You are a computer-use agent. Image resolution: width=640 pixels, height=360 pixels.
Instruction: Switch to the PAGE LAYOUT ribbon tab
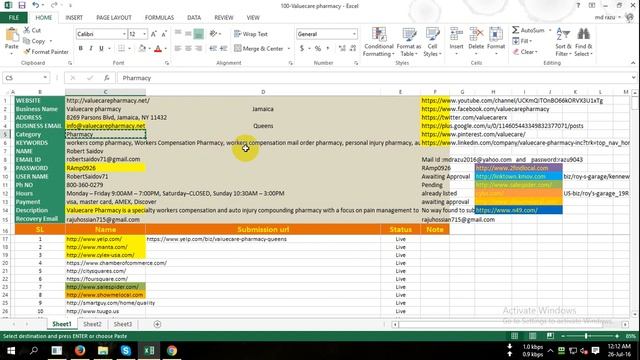(114, 18)
